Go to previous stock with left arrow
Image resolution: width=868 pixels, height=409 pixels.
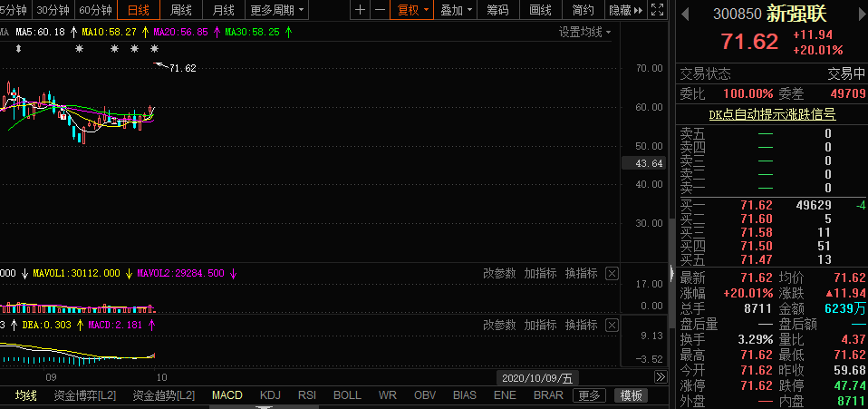[684, 14]
